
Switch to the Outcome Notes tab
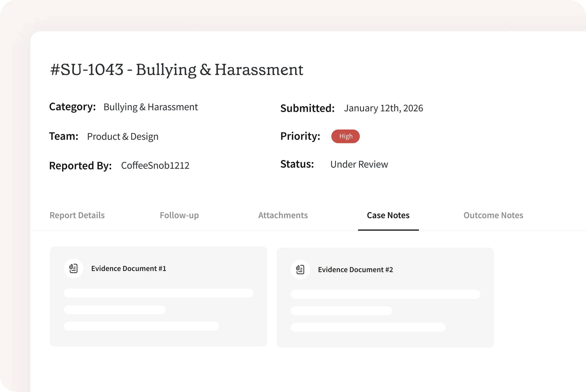[493, 215]
